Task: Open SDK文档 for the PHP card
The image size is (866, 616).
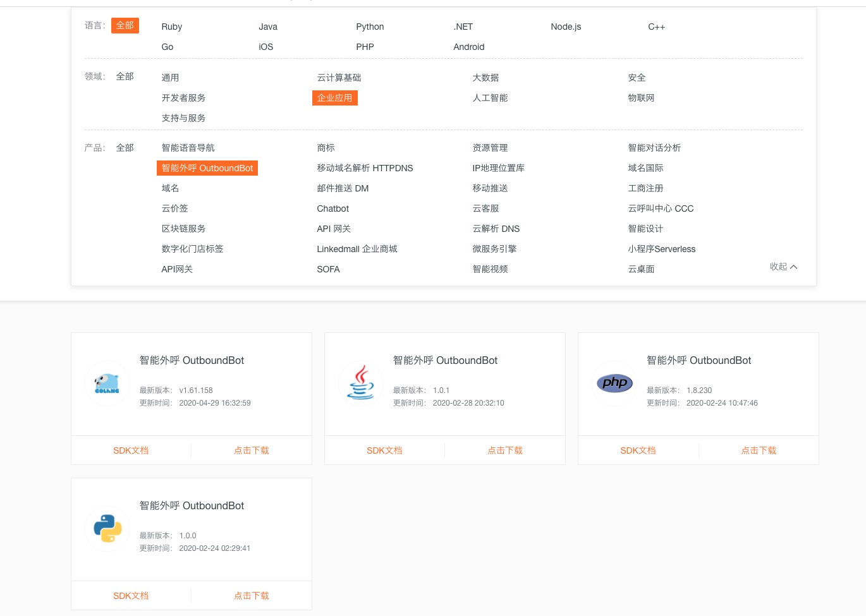Action: click(x=638, y=450)
